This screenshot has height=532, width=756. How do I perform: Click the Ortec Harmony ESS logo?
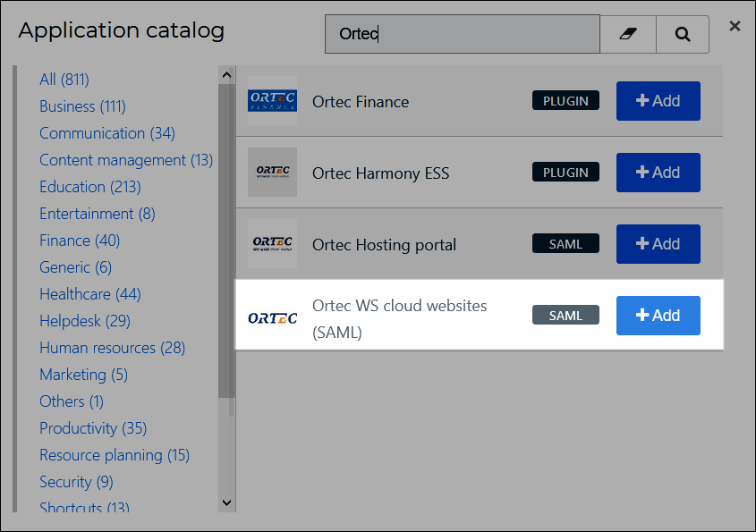[x=272, y=172]
